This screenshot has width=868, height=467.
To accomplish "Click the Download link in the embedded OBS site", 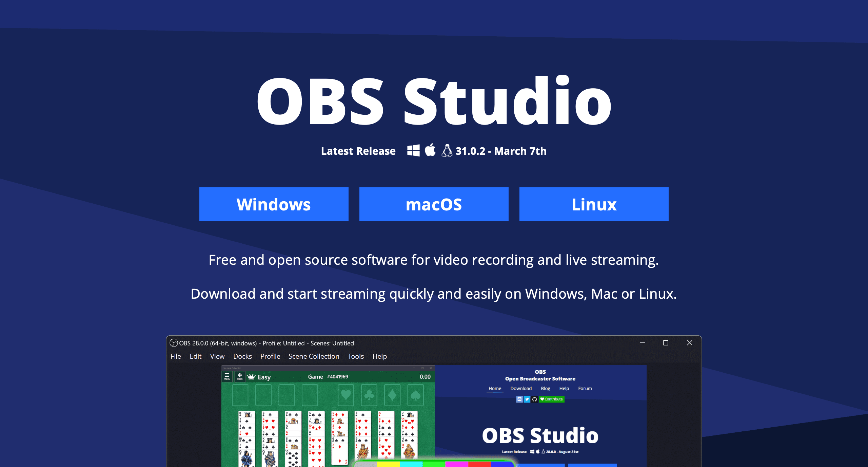I will (x=521, y=389).
